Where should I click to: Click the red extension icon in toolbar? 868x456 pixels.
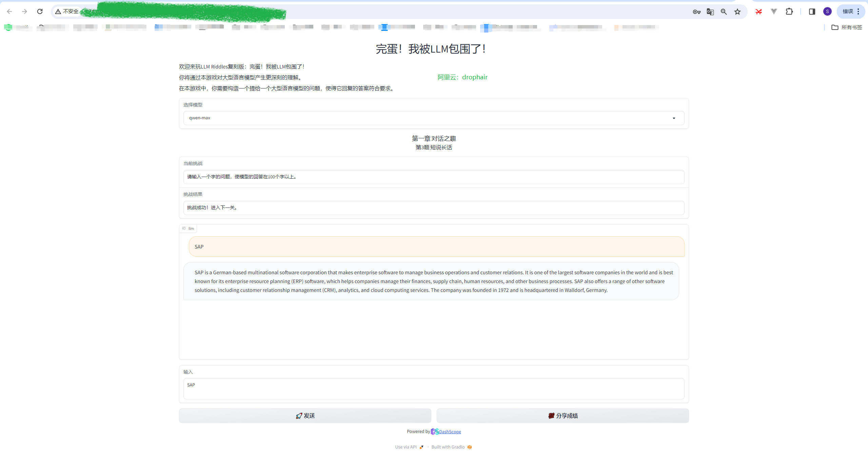coord(758,12)
